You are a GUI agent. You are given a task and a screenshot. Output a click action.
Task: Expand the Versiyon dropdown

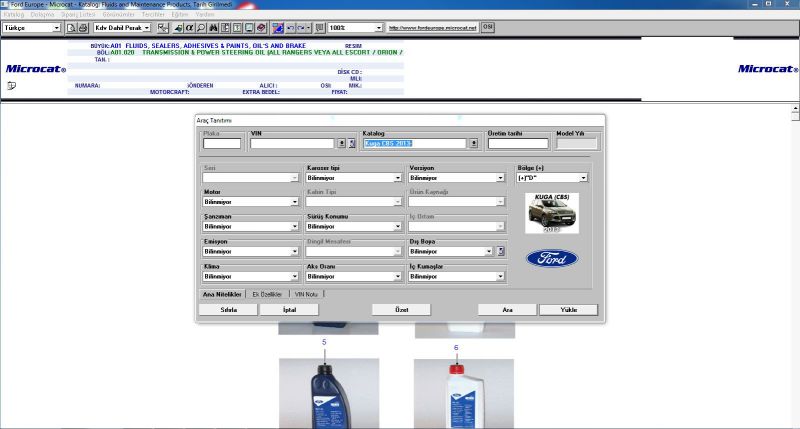500,178
